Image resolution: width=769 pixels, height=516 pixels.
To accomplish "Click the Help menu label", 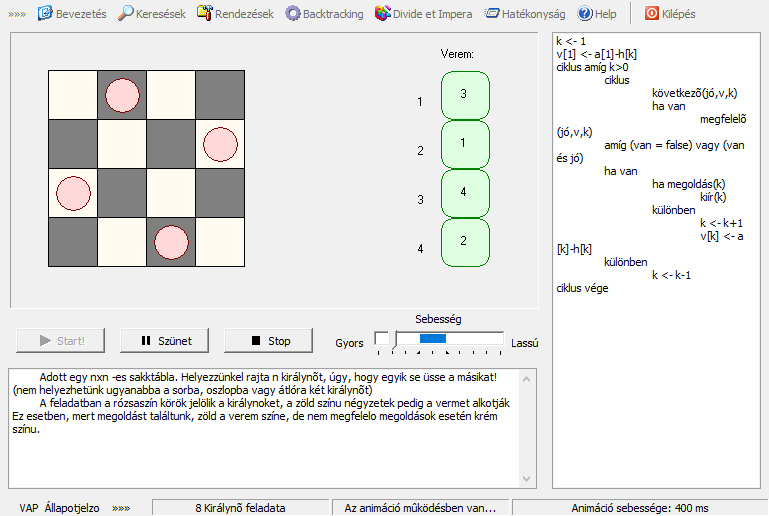I will 606,14.
